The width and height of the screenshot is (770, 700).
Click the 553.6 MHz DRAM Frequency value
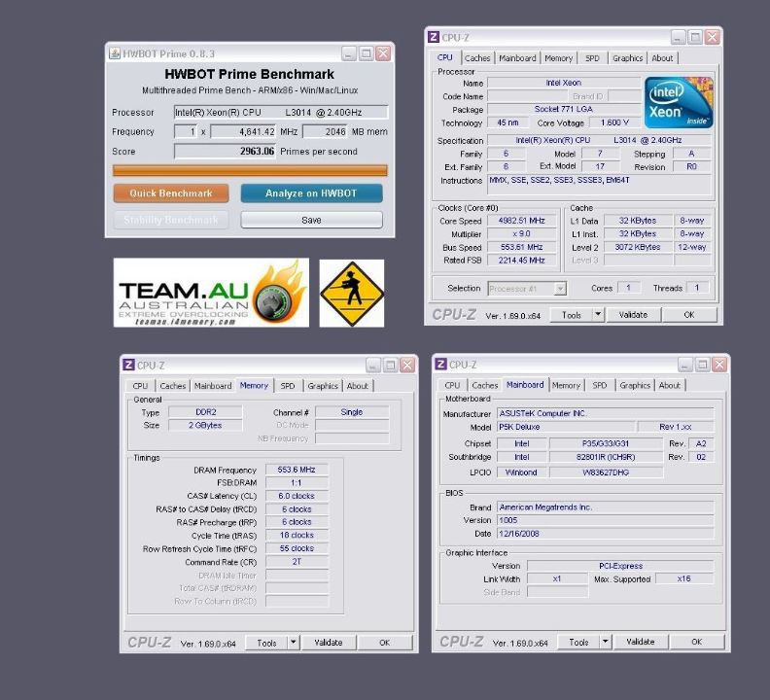click(x=297, y=470)
